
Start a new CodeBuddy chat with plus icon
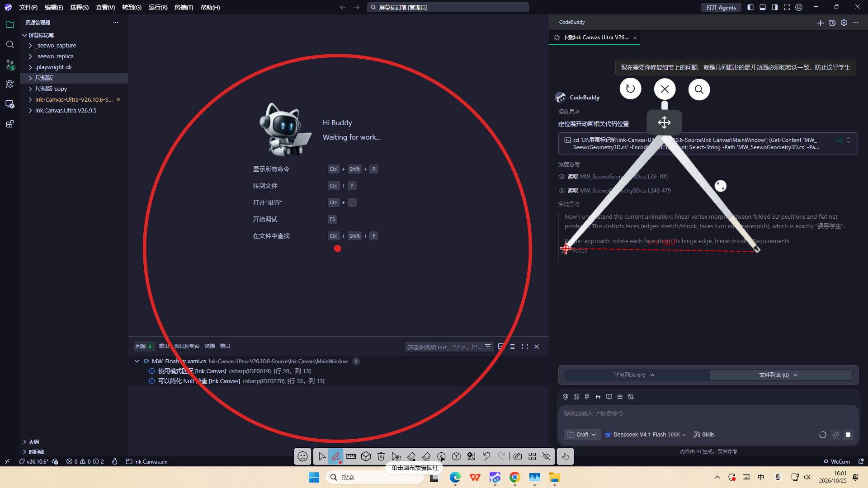click(821, 23)
